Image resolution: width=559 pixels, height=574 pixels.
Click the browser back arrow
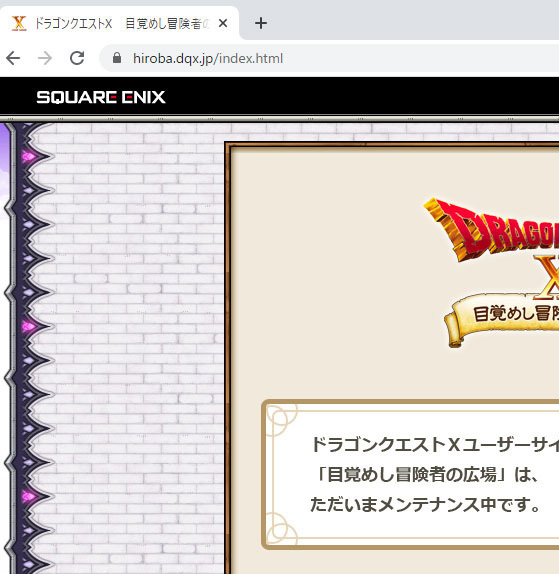pyautogui.click(x=13, y=58)
